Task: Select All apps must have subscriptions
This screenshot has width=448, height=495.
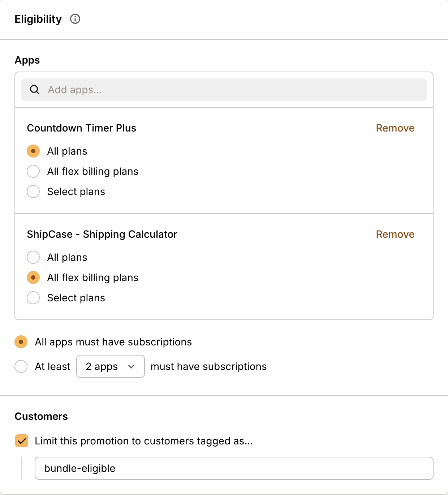Action: [21, 342]
